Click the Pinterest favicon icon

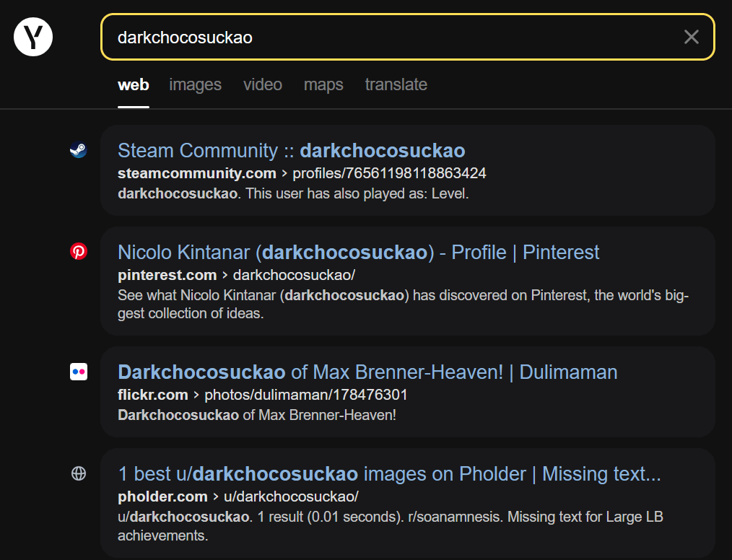click(x=79, y=252)
